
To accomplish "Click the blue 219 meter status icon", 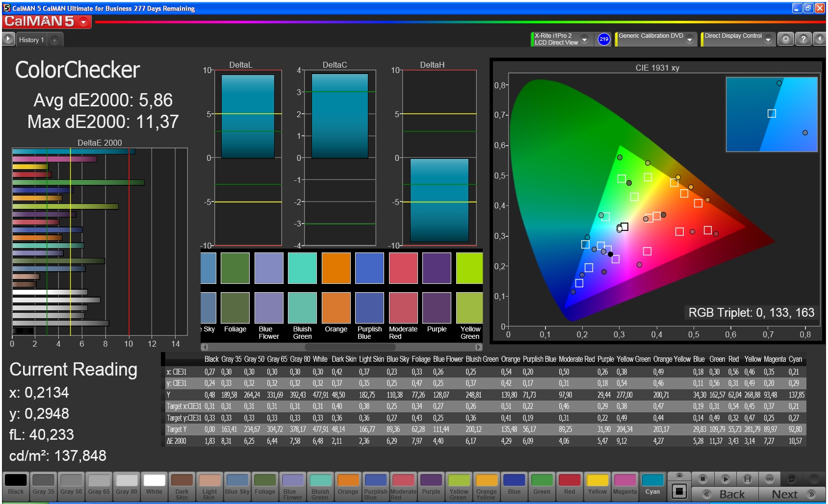I will click(604, 39).
